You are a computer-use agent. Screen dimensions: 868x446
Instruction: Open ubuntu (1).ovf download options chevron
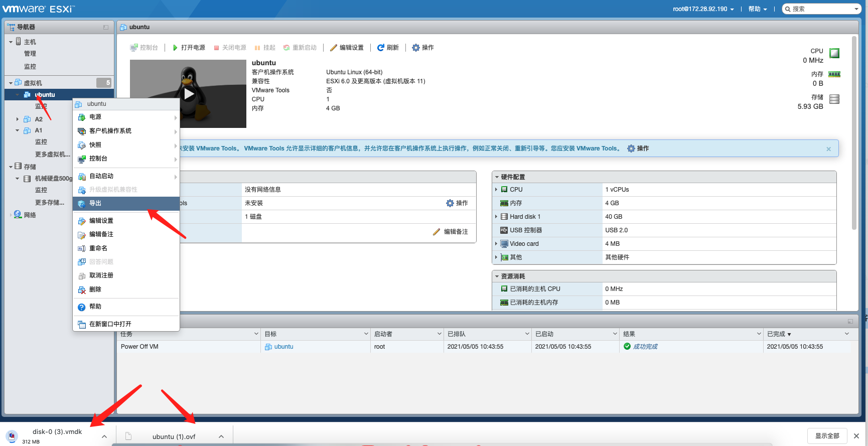point(221,436)
